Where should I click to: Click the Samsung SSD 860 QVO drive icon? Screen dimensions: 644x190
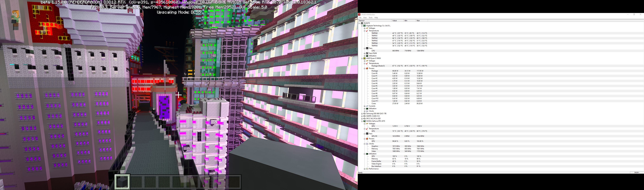364,114
